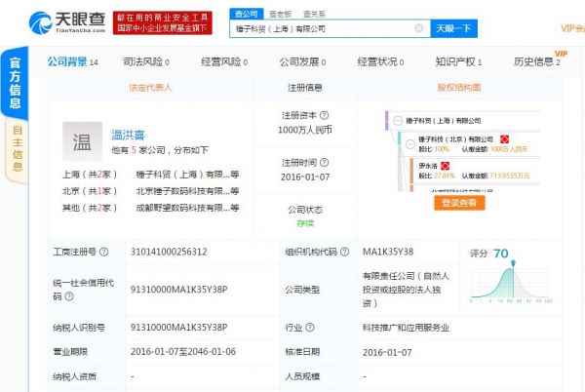Open the 公司背景 tab
This screenshot has width=585, height=392.
(73, 61)
